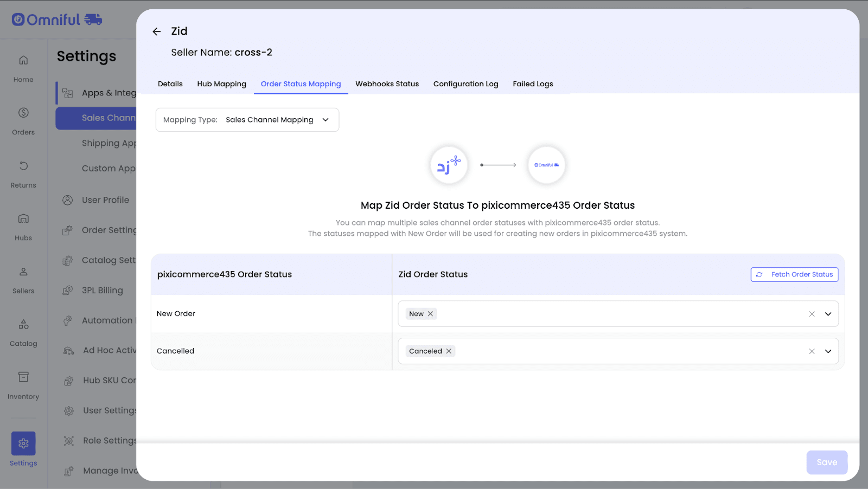The height and width of the screenshot is (489, 868).
Task: Remove the 'New' status tag
Action: (430, 314)
